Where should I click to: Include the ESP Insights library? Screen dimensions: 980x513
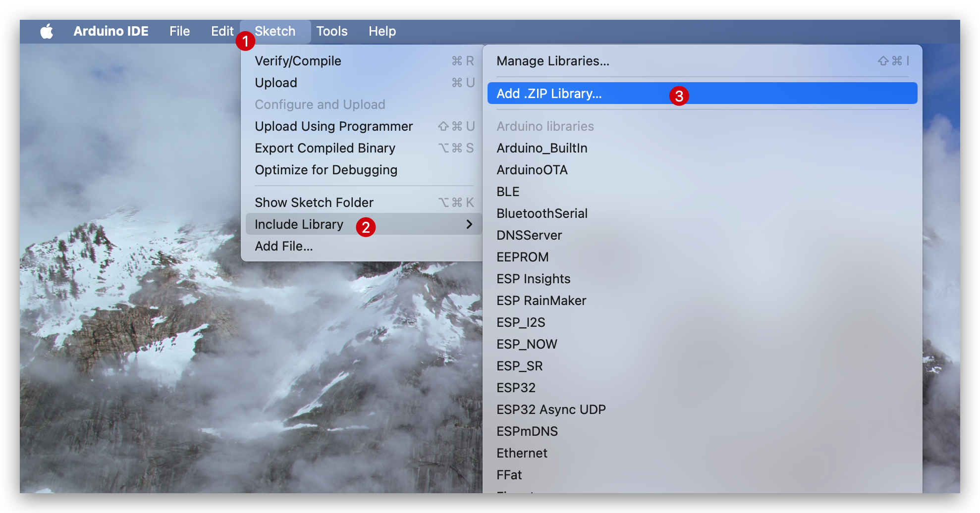coord(702,279)
